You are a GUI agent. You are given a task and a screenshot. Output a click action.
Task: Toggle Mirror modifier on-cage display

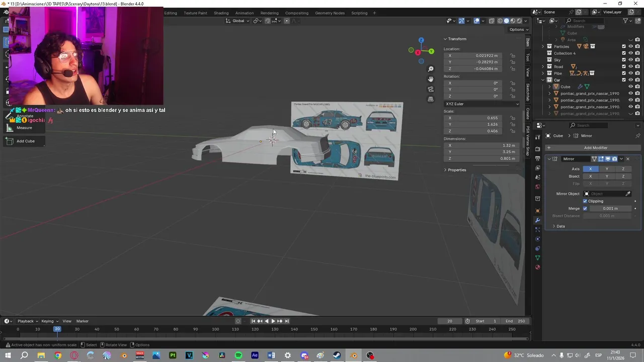(x=594, y=159)
